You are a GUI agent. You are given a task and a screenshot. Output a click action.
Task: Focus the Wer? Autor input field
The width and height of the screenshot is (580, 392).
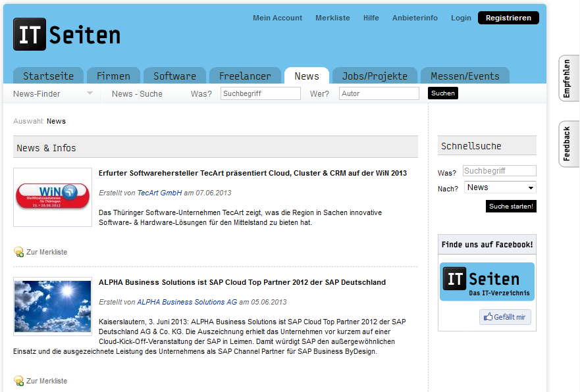click(x=379, y=93)
